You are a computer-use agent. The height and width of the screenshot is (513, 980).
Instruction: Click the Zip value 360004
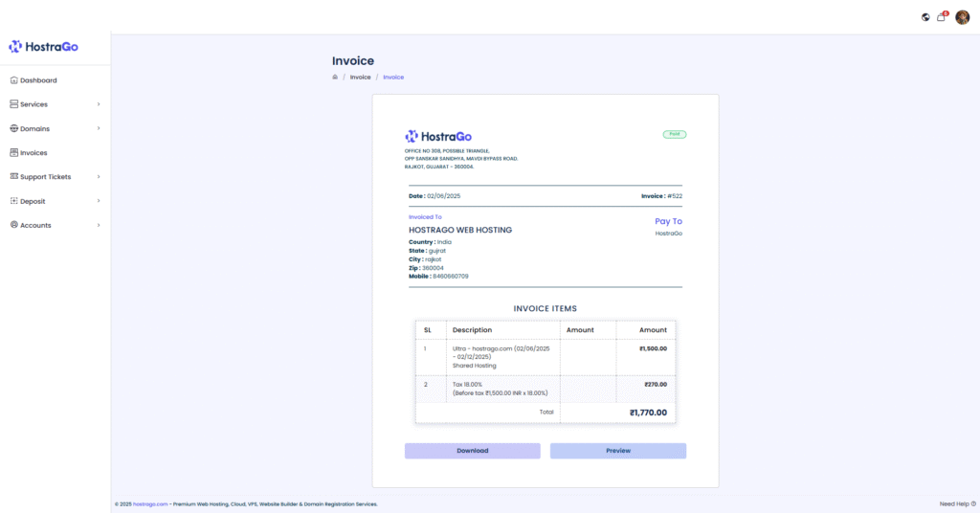433,267
